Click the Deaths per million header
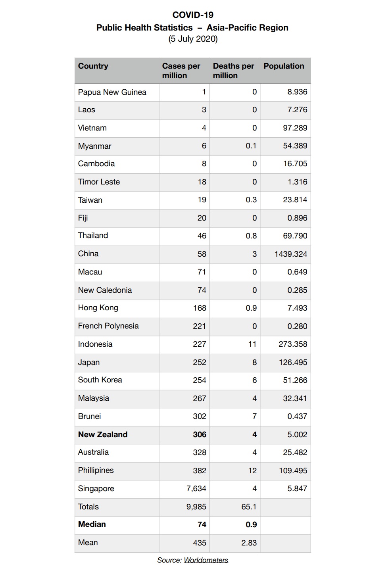 [233, 71]
